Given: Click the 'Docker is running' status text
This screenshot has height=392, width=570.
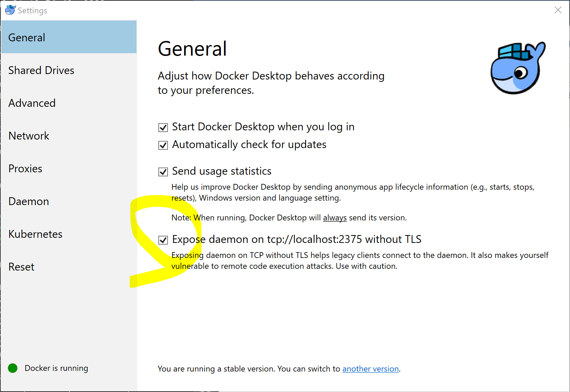Looking at the screenshot, I should click(x=56, y=368).
